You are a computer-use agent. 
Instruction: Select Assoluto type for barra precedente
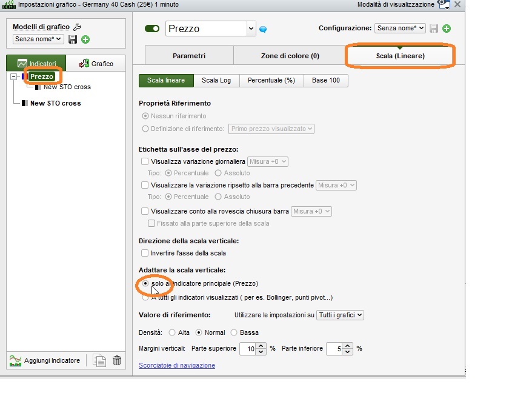pos(218,197)
